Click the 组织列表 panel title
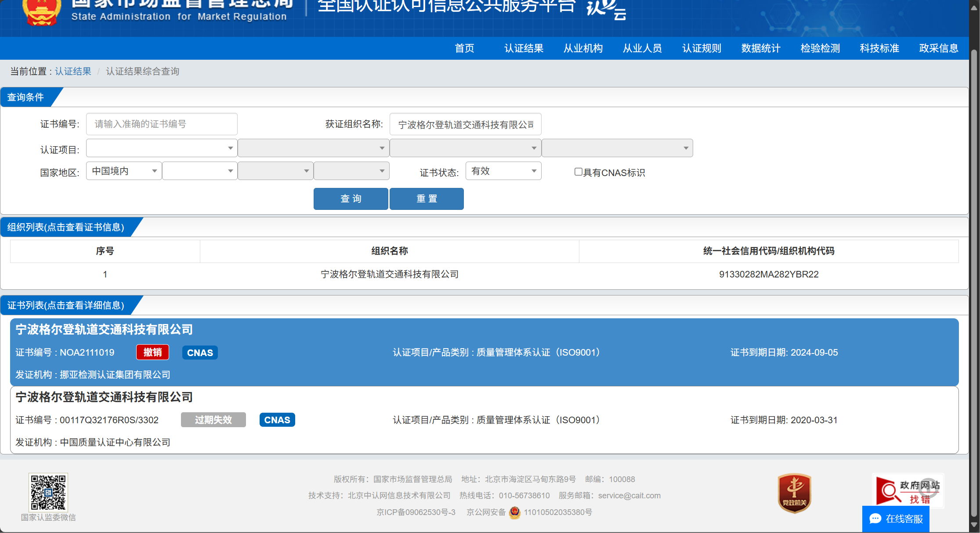This screenshot has width=980, height=533. point(66,227)
